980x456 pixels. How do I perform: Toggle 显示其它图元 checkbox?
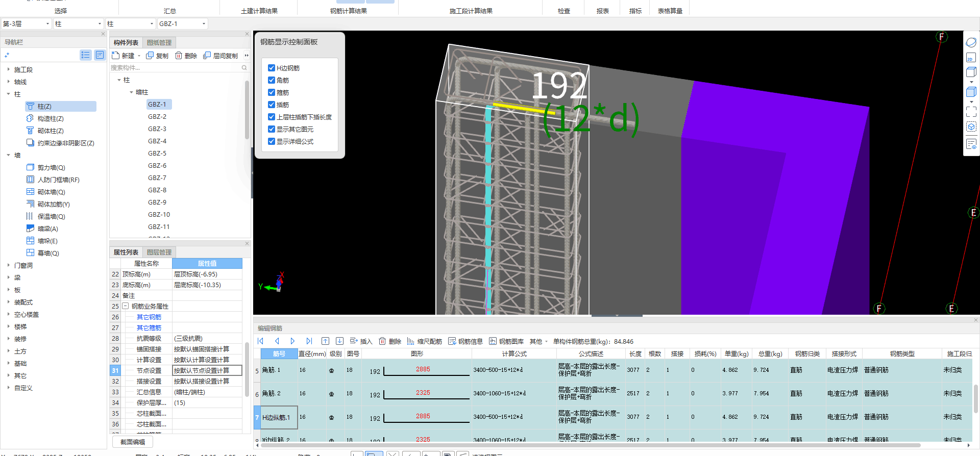(272, 129)
